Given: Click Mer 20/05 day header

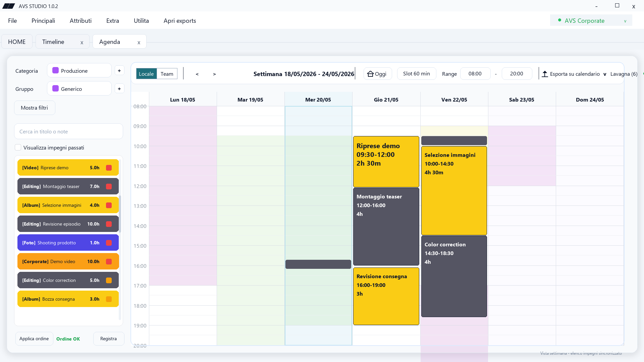Looking at the screenshot, I should tap(318, 100).
